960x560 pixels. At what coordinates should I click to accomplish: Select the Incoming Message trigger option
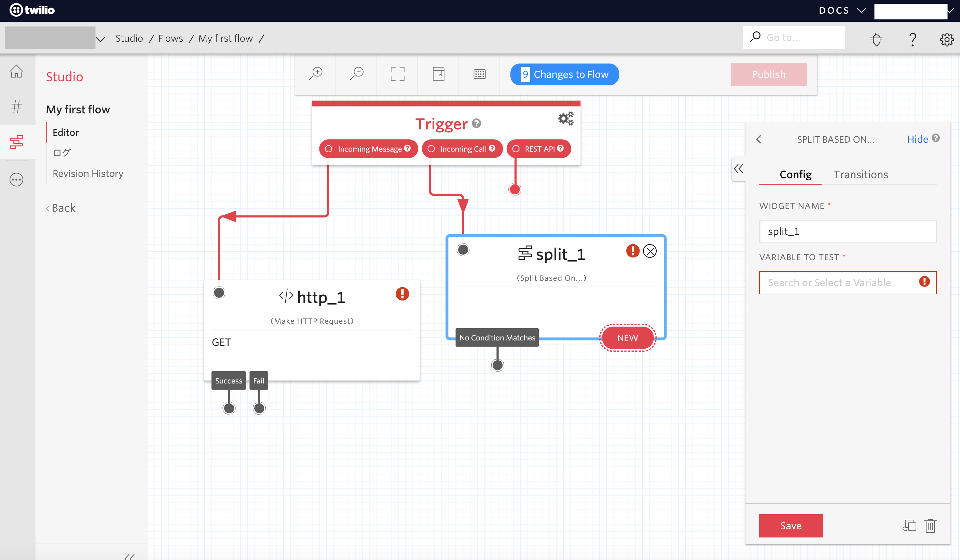(x=368, y=149)
